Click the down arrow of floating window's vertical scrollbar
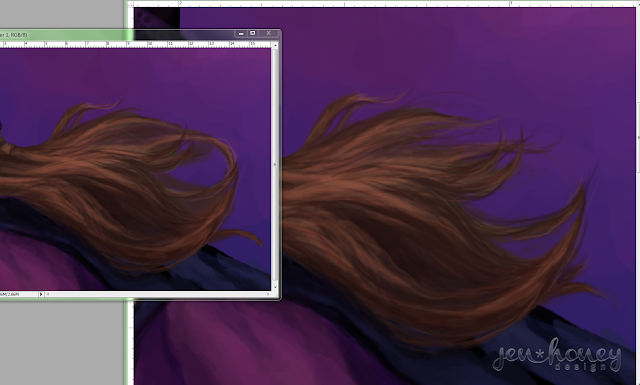 click(275, 287)
